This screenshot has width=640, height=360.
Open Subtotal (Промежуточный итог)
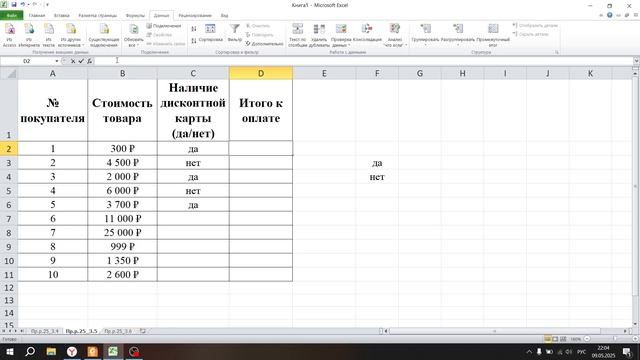point(493,35)
